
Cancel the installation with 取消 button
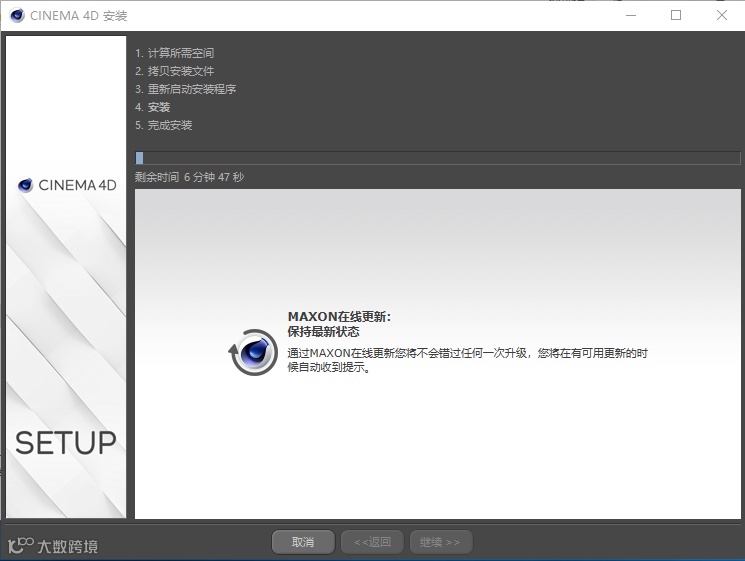coord(303,542)
